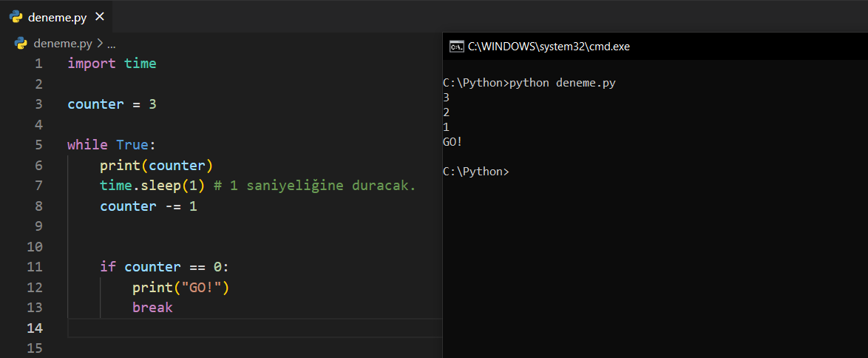
Task: Click line number 11 in the gutter
Action: [35, 267]
